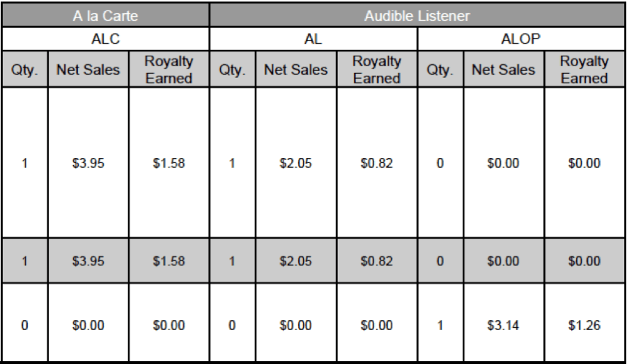
Task: Click $1.58 in the gray highlighted row
Action: tap(169, 261)
